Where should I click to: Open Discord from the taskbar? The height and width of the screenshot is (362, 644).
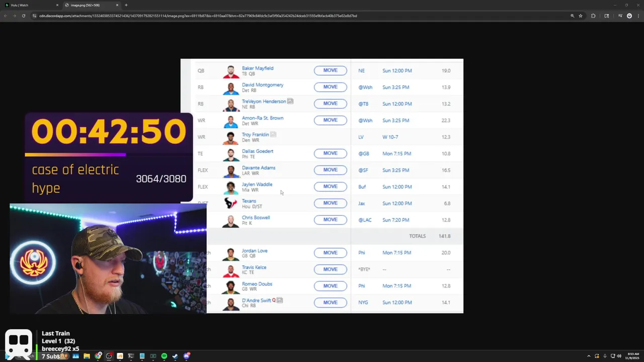click(186, 356)
